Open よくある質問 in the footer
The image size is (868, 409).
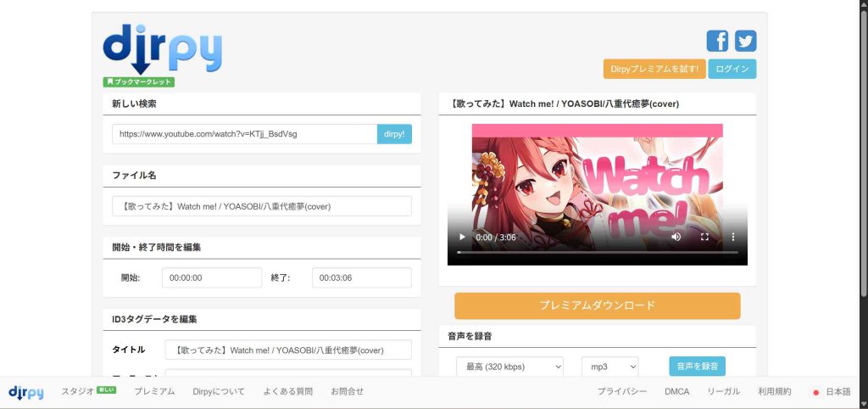pos(288,391)
